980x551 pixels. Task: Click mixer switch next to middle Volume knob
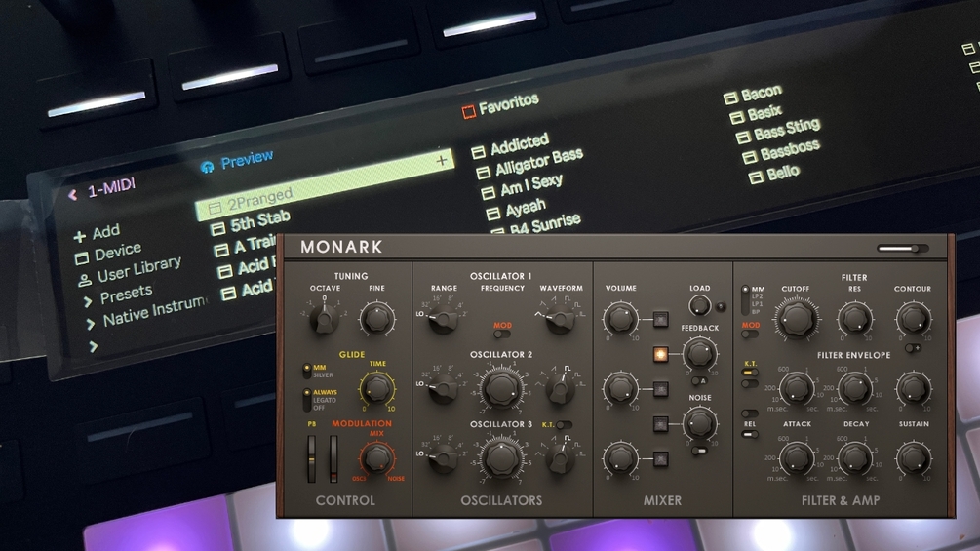coord(660,389)
